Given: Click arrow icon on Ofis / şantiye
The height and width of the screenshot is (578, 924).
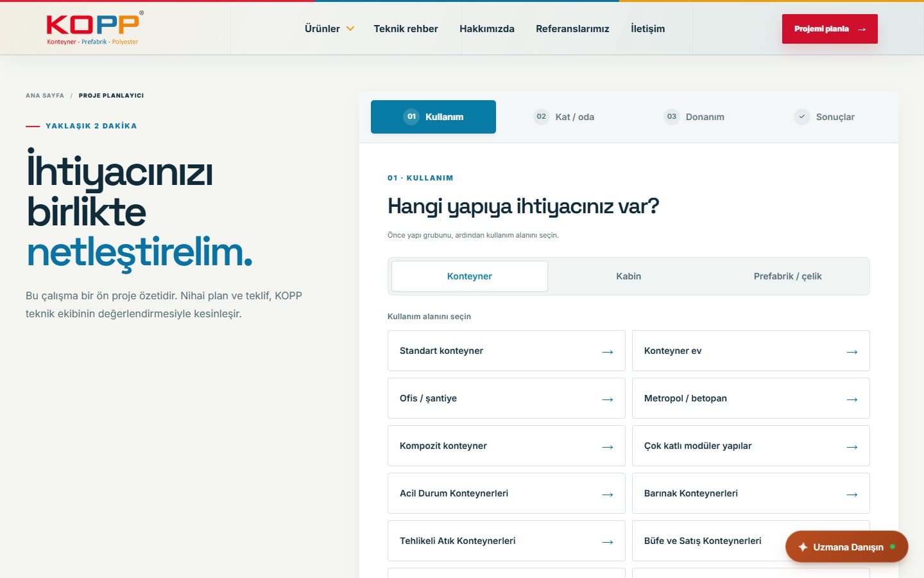Looking at the screenshot, I should click(608, 399).
